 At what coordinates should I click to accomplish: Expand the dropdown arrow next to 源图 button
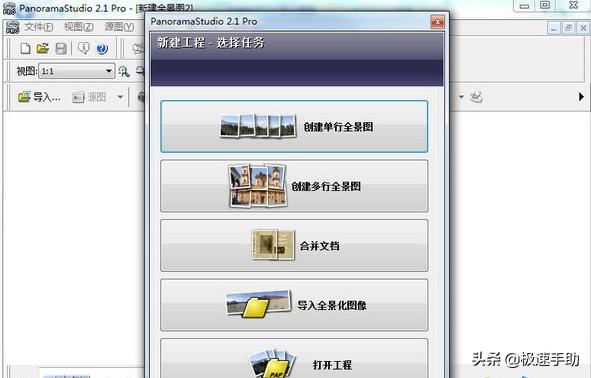tap(120, 97)
